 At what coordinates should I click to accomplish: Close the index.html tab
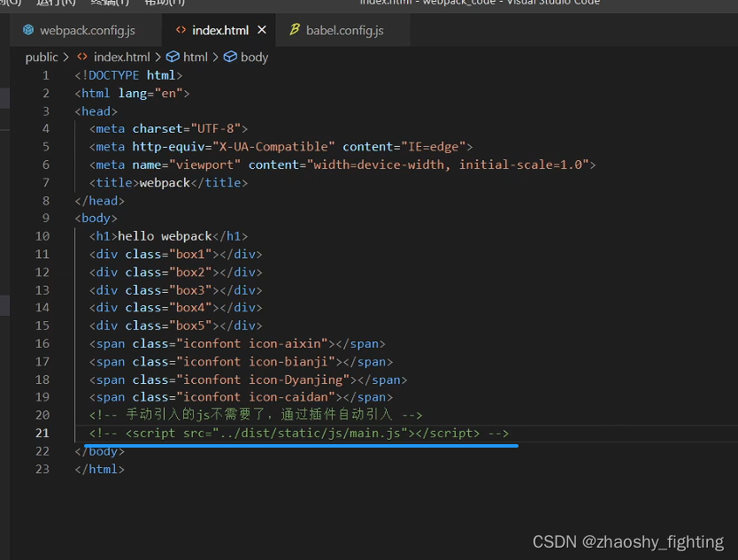pos(262,30)
